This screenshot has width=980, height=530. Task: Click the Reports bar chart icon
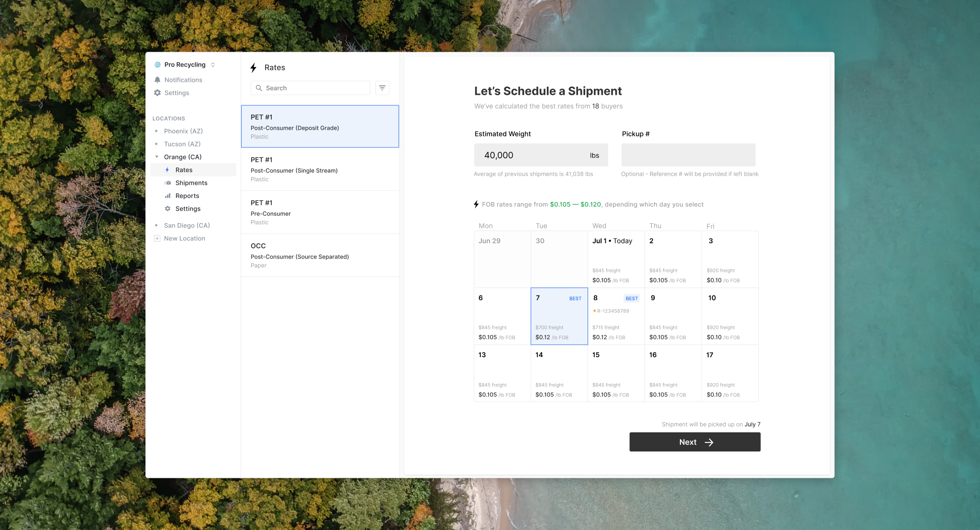coord(167,196)
